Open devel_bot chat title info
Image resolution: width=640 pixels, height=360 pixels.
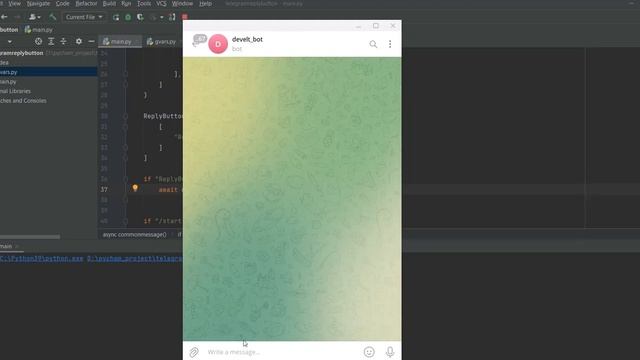(247, 39)
